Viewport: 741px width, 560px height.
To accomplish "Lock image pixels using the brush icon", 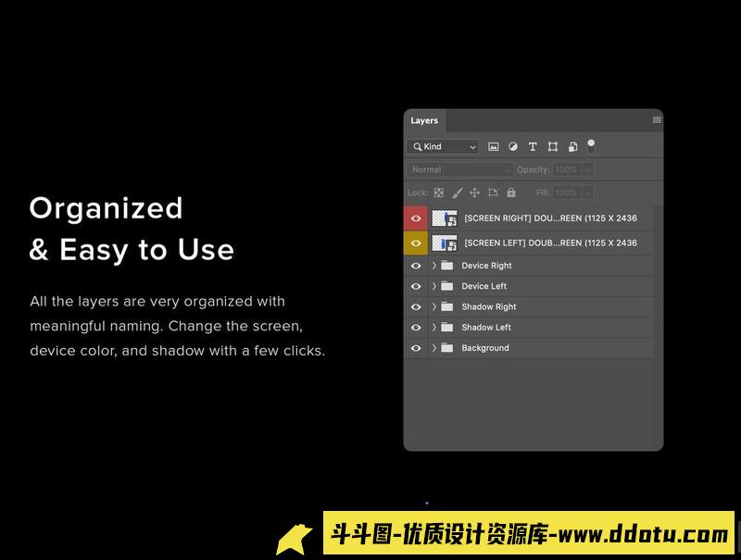I will (457, 193).
